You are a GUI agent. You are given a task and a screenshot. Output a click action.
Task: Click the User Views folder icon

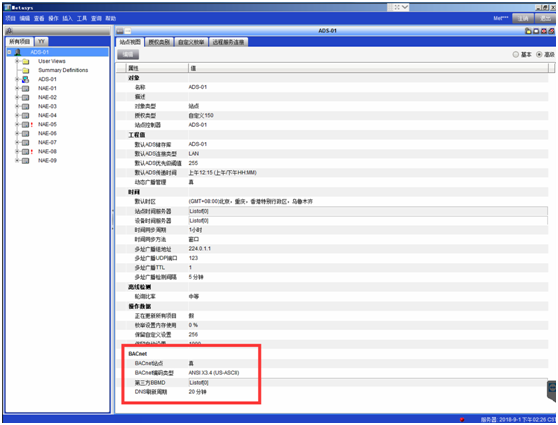(x=26, y=61)
